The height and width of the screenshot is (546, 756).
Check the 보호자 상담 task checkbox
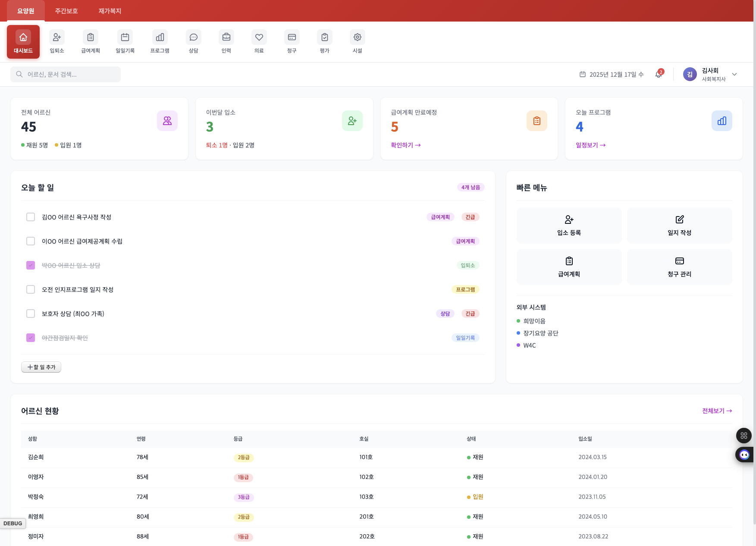[31, 314]
